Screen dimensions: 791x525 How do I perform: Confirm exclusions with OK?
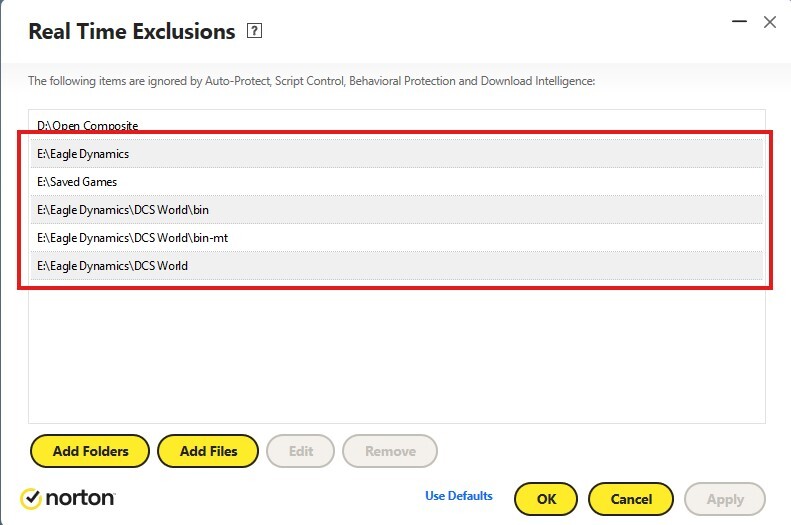[x=546, y=499]
